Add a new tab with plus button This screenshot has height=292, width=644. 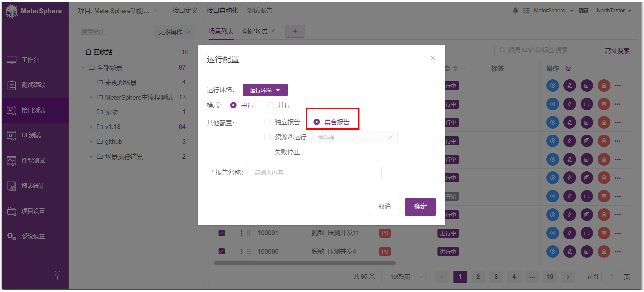[x=295, y=31]
